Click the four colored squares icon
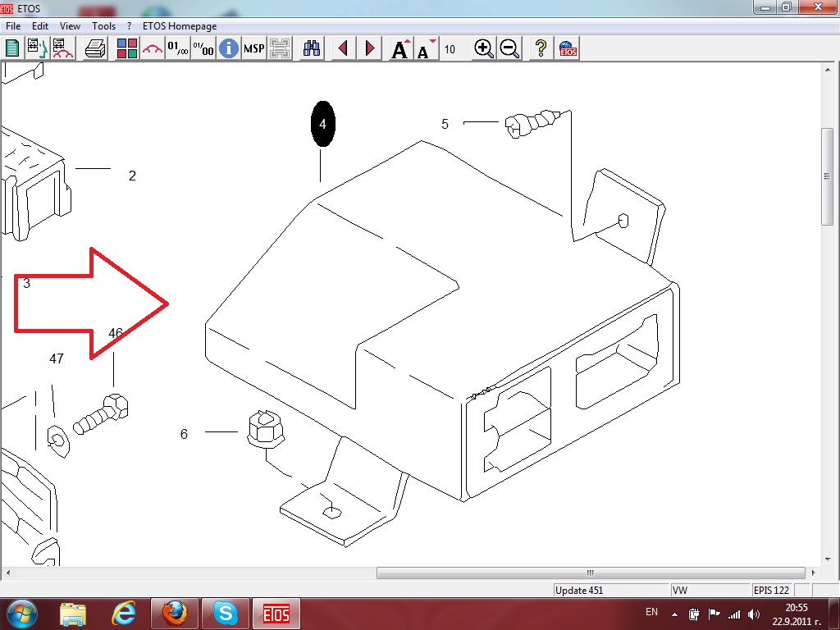 127,48
